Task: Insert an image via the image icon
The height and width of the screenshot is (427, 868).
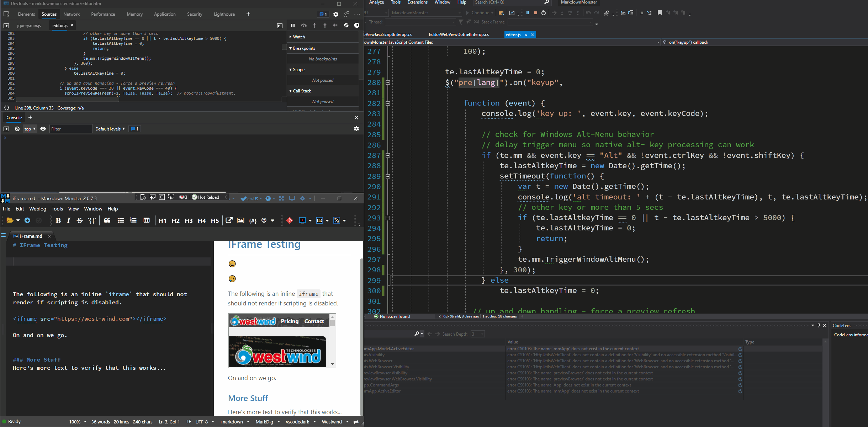Action: [x=241, y=220]
